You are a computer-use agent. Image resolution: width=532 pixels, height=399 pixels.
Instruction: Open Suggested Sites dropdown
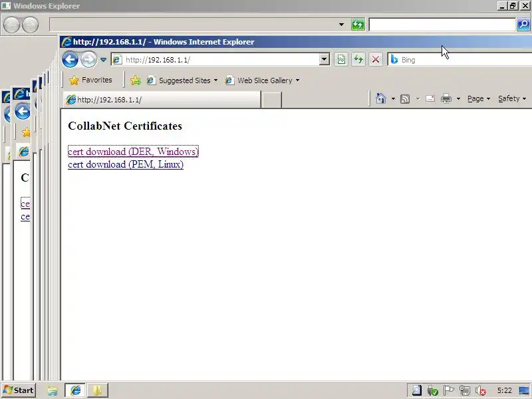coord(182,80)
